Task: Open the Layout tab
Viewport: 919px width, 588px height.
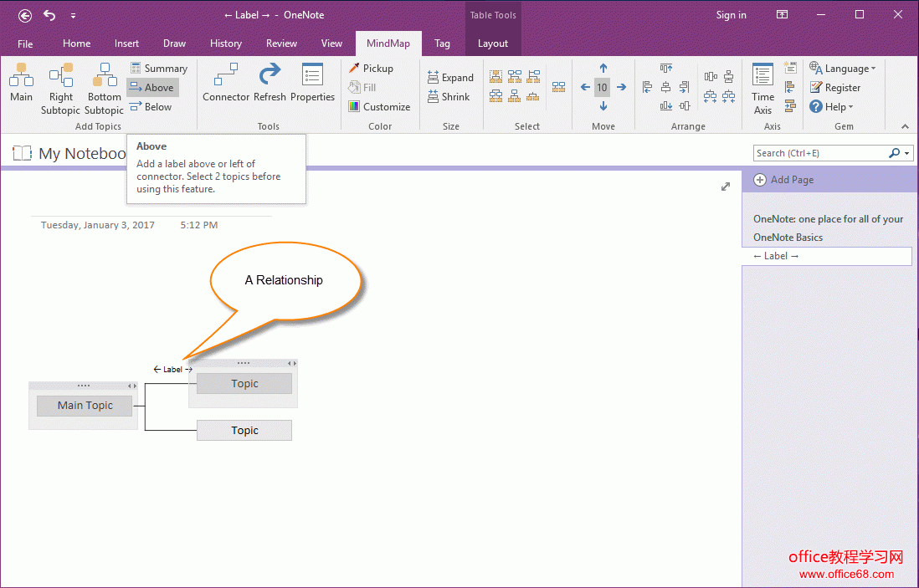Action: pyautogui.click(x=493, y=43)
